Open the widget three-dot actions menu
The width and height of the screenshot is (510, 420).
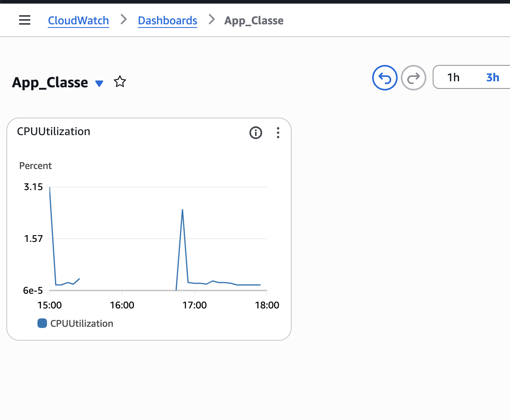278,133
